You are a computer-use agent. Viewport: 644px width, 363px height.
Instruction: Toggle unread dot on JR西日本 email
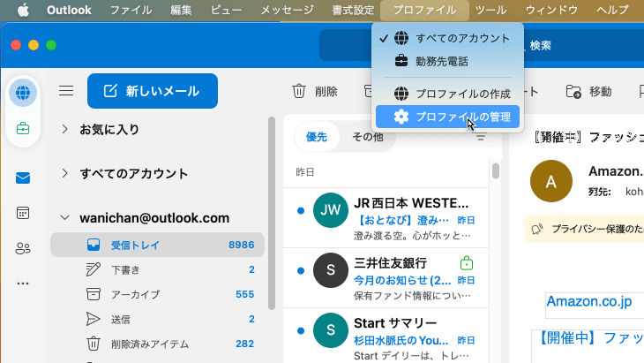coord(301,210)
